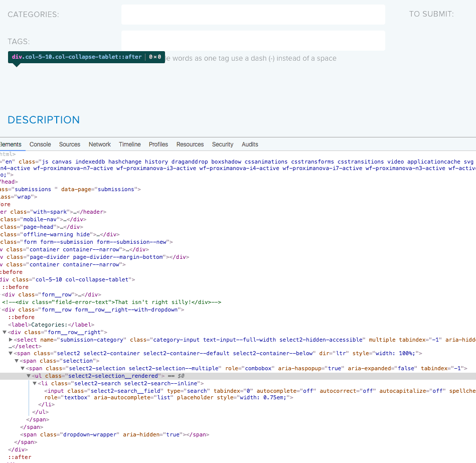Open the Profiles tab
Viewport: 476px width, 463px height.
click(x=158, y=144)
